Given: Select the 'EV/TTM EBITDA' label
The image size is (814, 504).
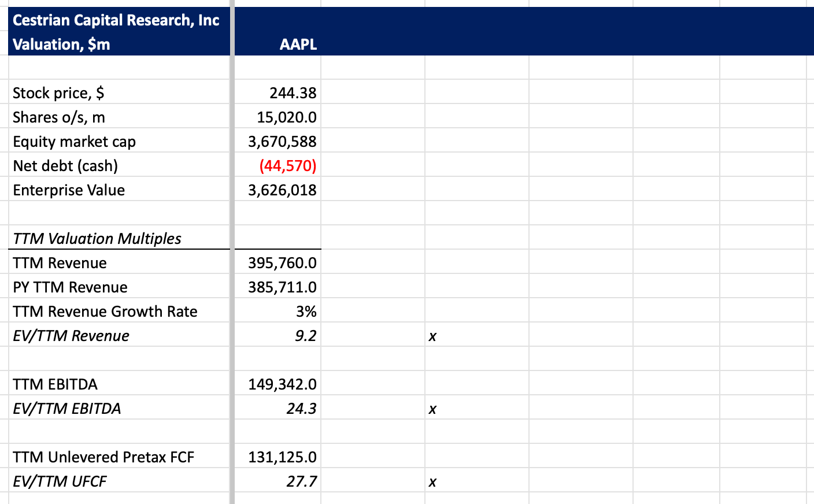Looking at the screenshot, I should (67, 409).
